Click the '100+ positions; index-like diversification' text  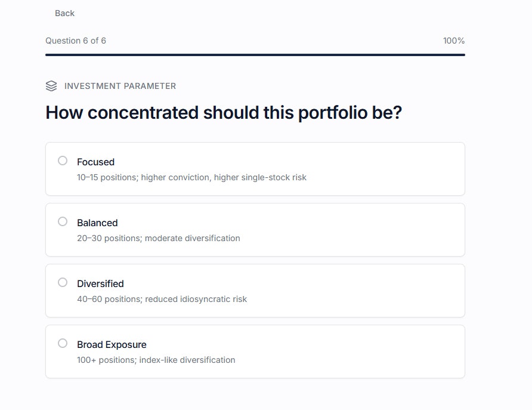point(156,360)
